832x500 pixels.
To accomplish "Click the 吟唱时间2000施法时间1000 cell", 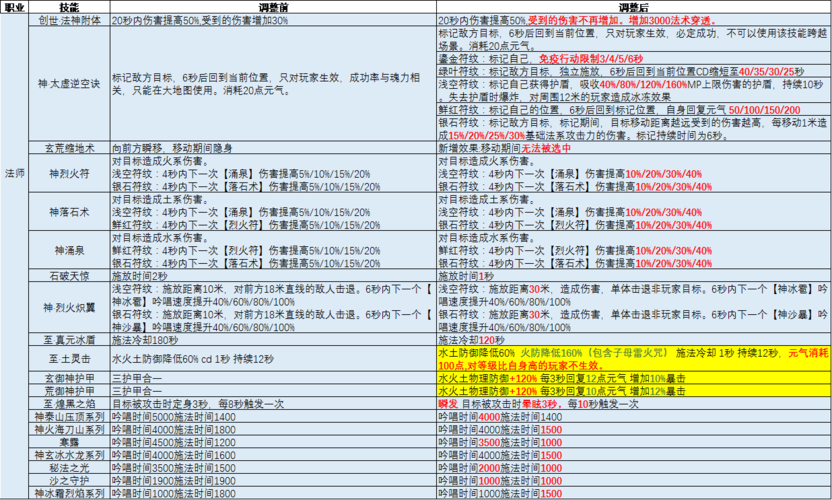I will (634, 468).
